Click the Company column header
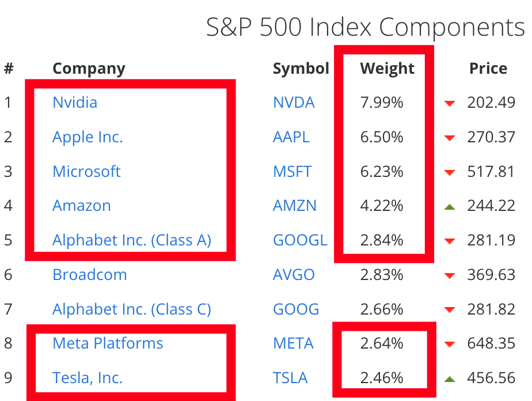Screen dimensions: 532x401 (x=89, y=69)
